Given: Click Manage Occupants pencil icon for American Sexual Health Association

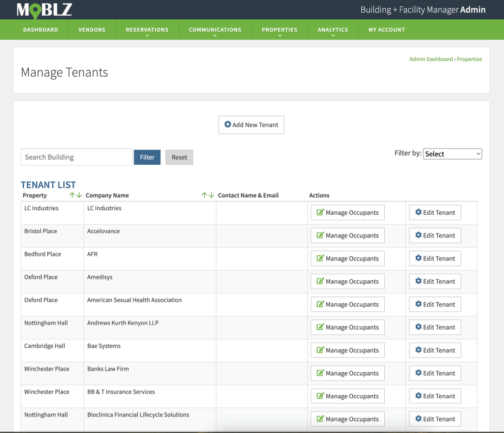Looking at the screenshot, I should (x=320, y=304).
